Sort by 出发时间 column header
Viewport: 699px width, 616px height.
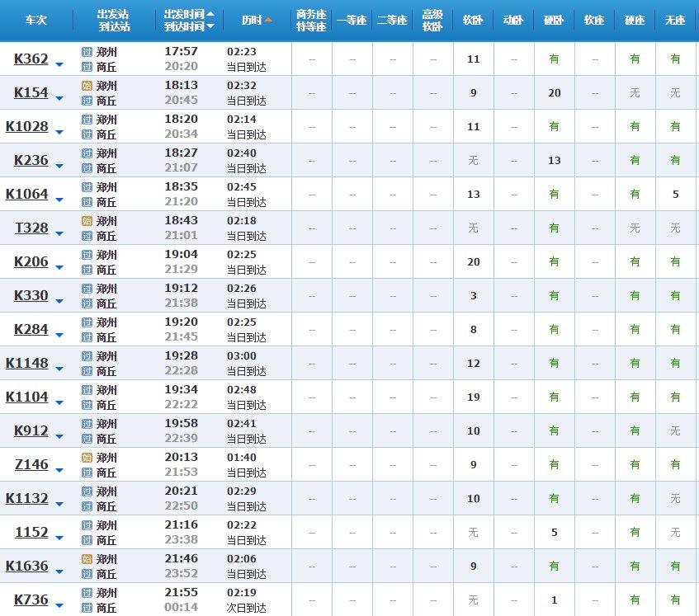pos(188,14)
